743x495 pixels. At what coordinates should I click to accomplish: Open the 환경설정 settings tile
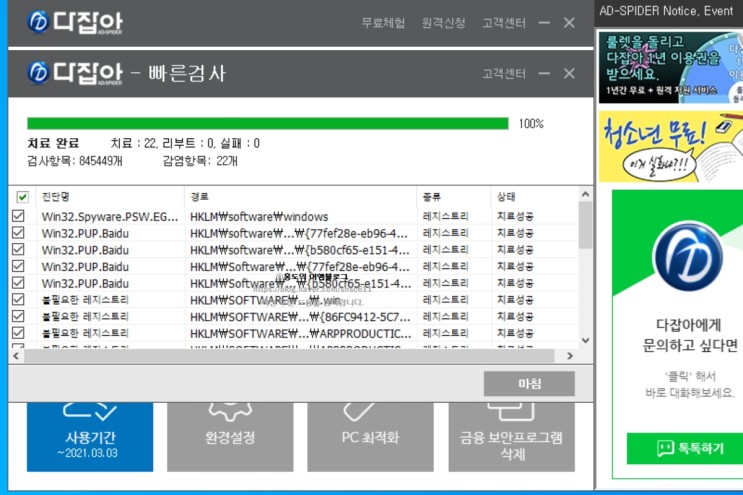click(230, 437)
